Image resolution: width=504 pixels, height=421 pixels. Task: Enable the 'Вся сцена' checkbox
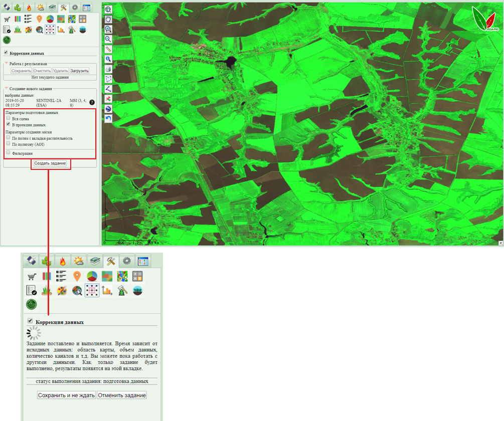(x=8, y=119)
